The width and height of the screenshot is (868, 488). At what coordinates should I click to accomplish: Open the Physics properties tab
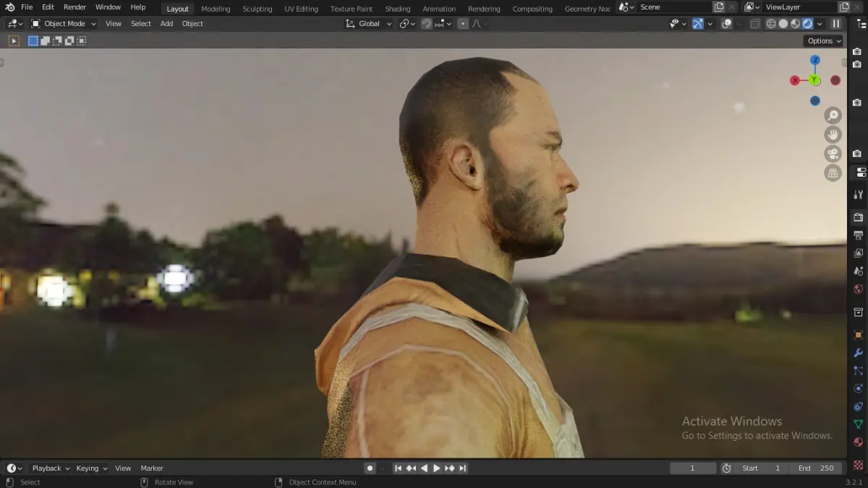[x=859, y=388]
